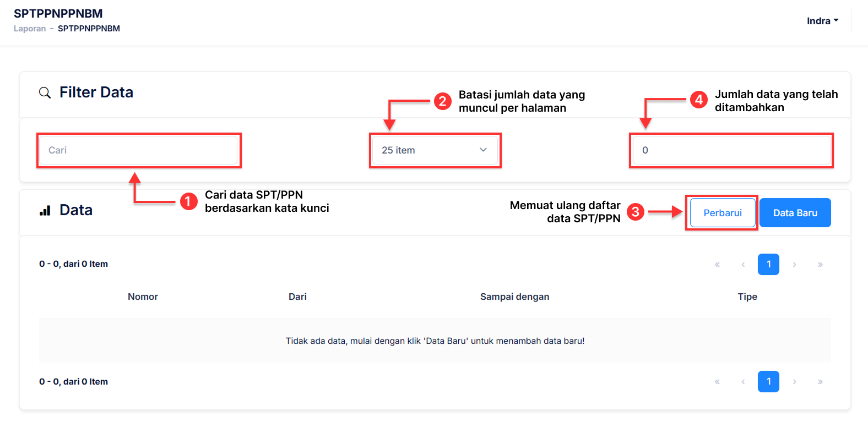Click the search magnifier icon beside Filter Data
This screenshot has width=868, height=422.
point(45,92)
